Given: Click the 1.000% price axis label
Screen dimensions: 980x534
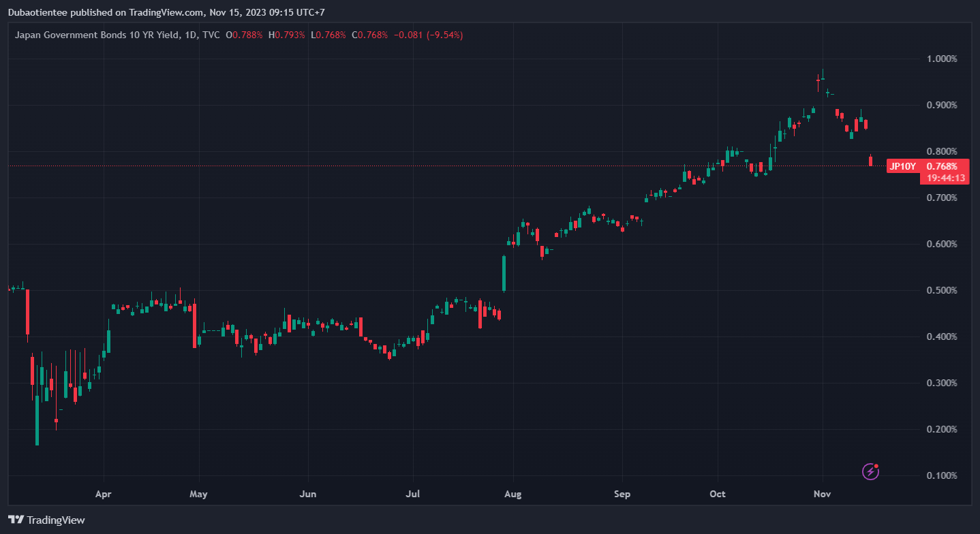Looking at the screenshot, I should tap(942, 59).
